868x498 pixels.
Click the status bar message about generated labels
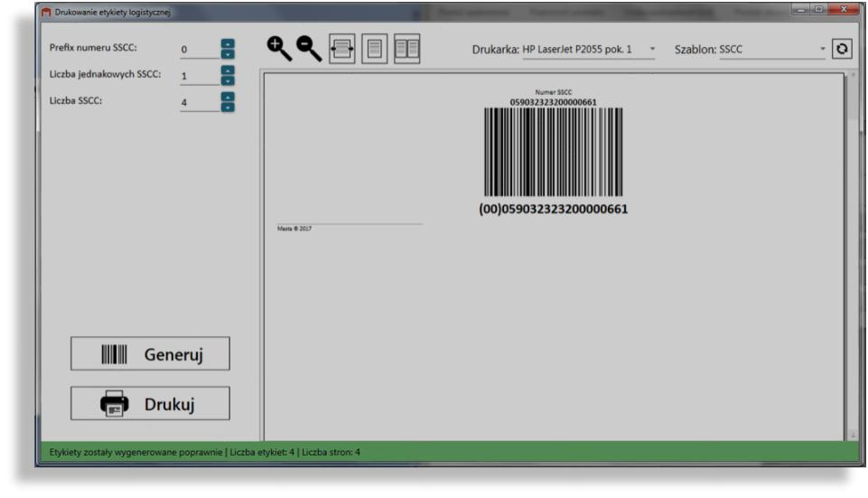204,452
